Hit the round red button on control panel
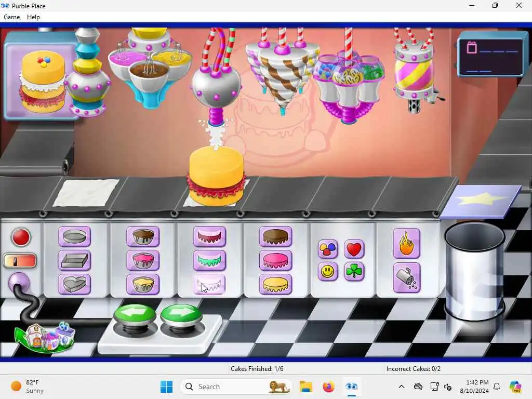The image size is (532, 399). (21, 237)
